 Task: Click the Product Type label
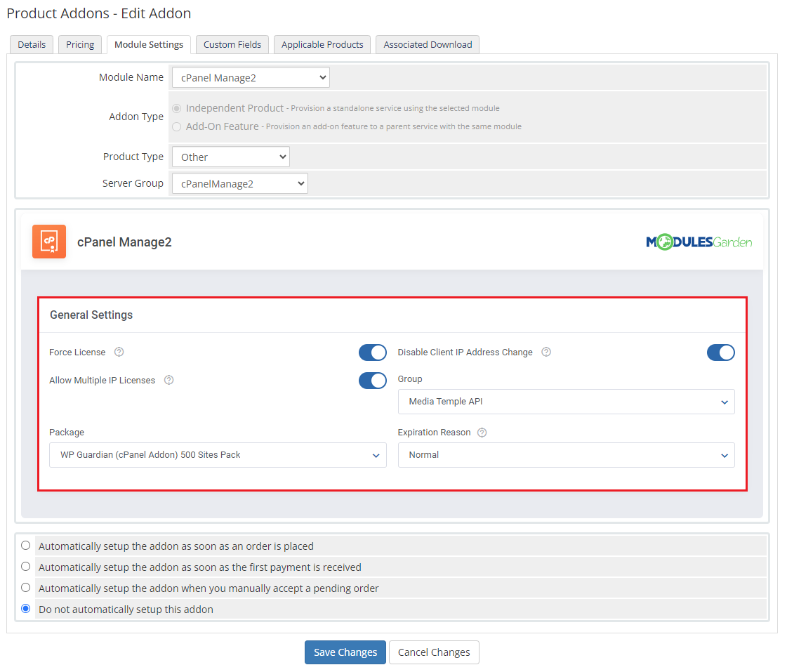133,157
